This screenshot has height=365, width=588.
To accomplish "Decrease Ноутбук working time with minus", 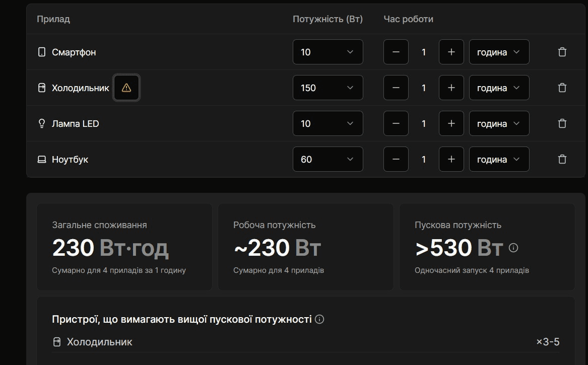I will [396, 159].
